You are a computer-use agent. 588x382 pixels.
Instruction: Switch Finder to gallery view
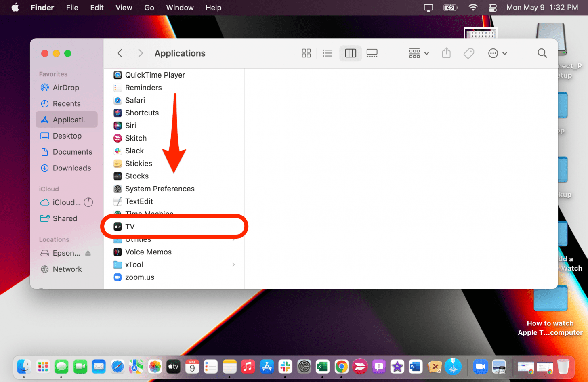[x=372, y=53]
